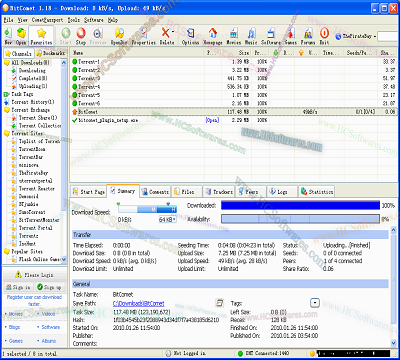Click the Download Speed slider bar

point(147,209)
